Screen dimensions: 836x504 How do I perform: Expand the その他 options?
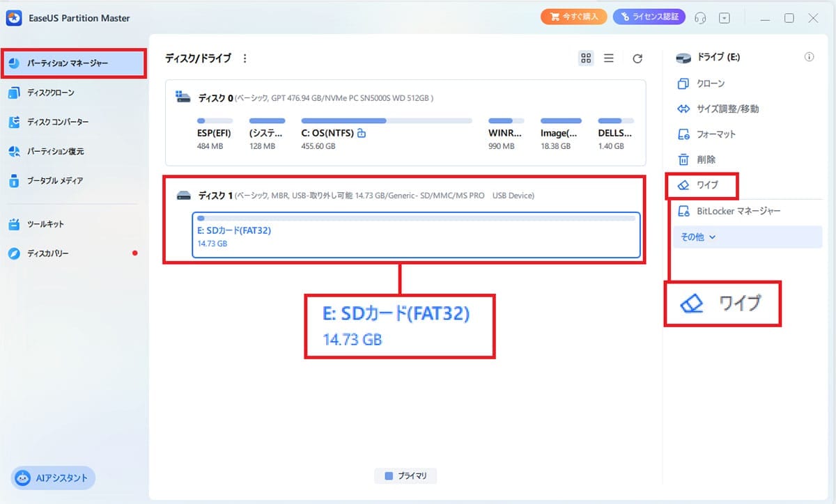pyautogui.click(x=696, y=237)
